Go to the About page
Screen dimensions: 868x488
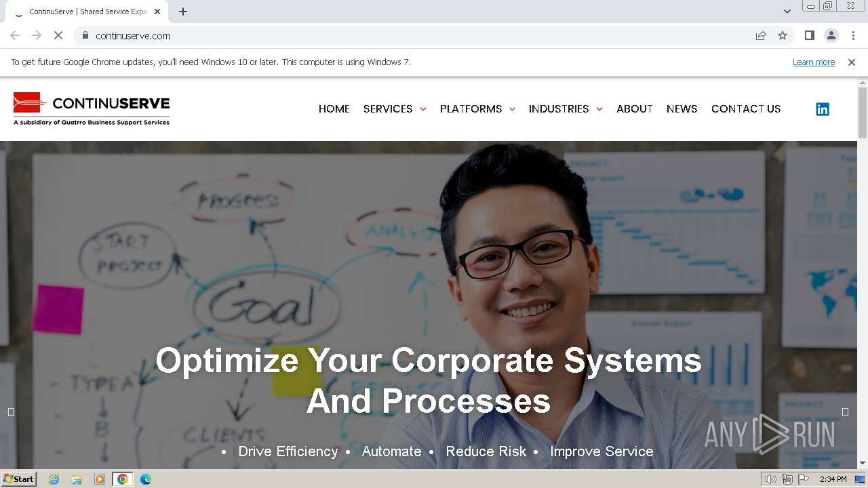(635, 109)
